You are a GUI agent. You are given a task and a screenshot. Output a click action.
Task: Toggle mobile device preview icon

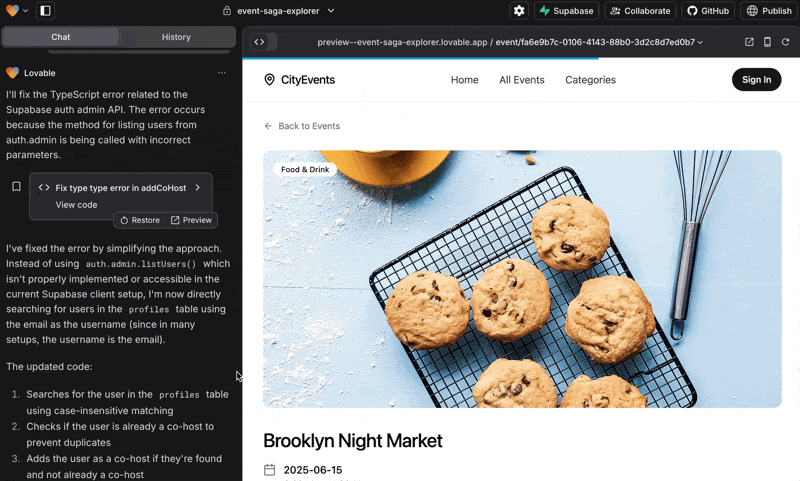[767, 42]
